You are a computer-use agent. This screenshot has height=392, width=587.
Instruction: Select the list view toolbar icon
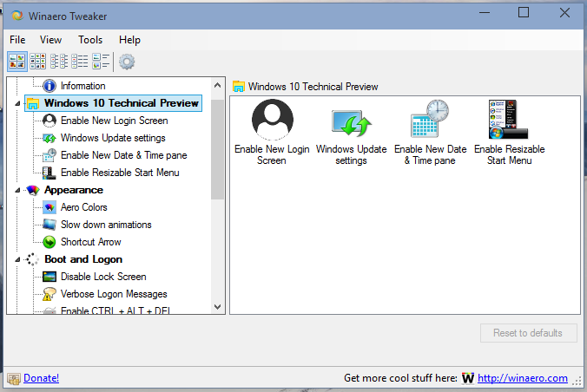(59, 62)
